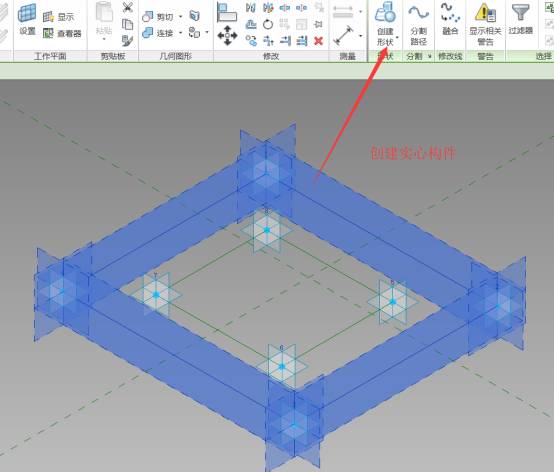Select the top inner reference point

[x=267, y=230]
